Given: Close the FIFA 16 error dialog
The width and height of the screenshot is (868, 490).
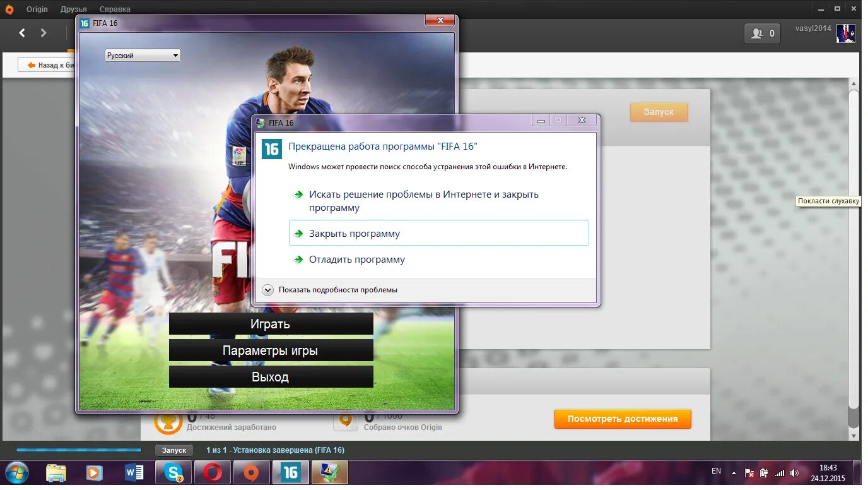Looking at the screenshot, I should click(x=582, y=120).
